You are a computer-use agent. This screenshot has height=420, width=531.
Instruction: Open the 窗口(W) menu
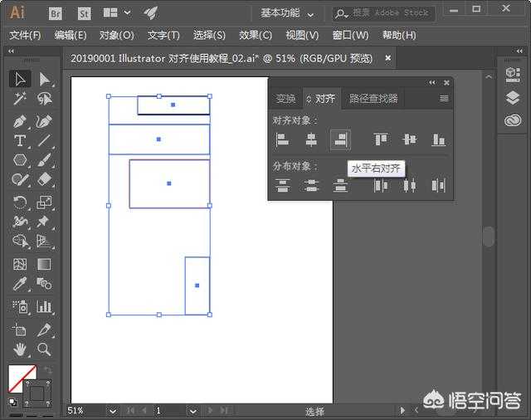(350, 35)
